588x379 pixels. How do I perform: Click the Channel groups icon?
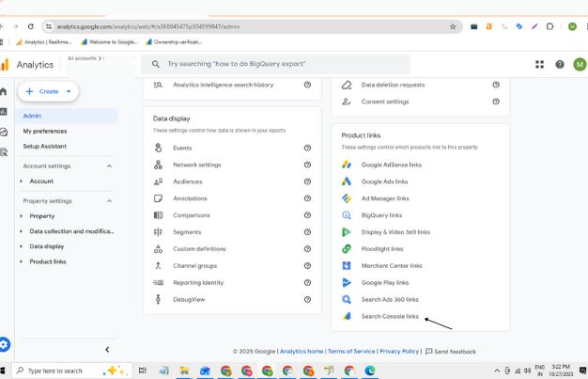coord(158,265)
